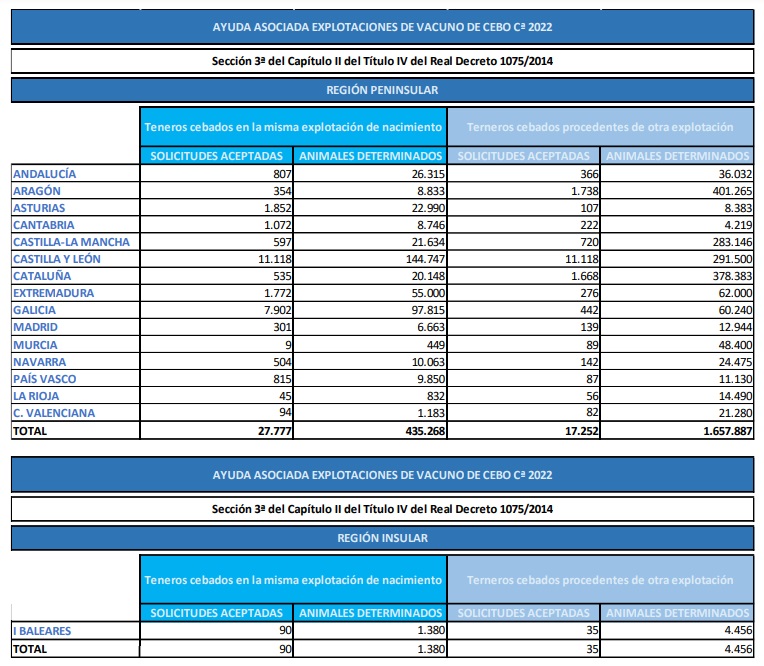Select the I BALEARES row label

(42, 631)
